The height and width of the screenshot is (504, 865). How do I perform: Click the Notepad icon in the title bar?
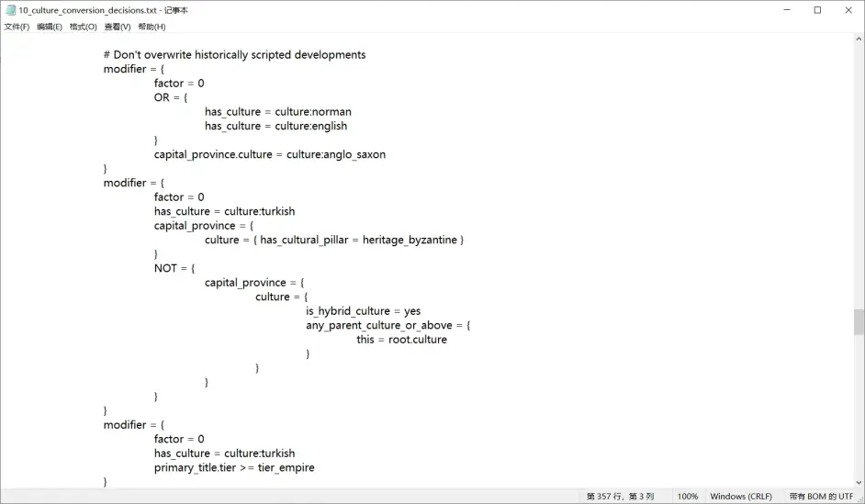click(10, 9)
